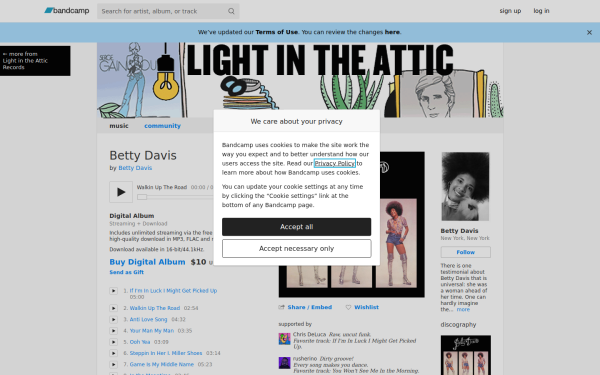Open the sign up link
This screenshot has height=375, width=600.
tap(510, 11)
